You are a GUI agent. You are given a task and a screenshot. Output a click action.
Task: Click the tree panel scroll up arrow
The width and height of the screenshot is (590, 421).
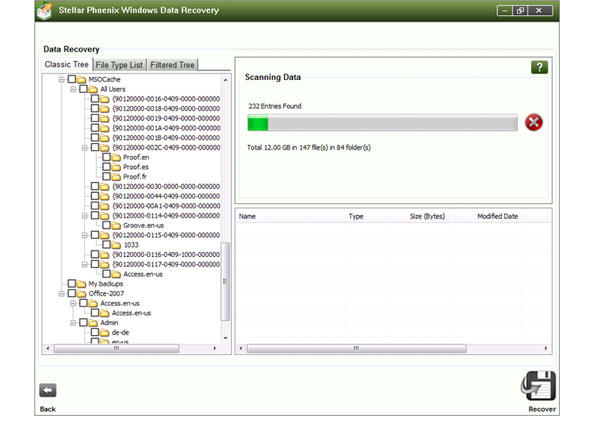pos(225,80)
